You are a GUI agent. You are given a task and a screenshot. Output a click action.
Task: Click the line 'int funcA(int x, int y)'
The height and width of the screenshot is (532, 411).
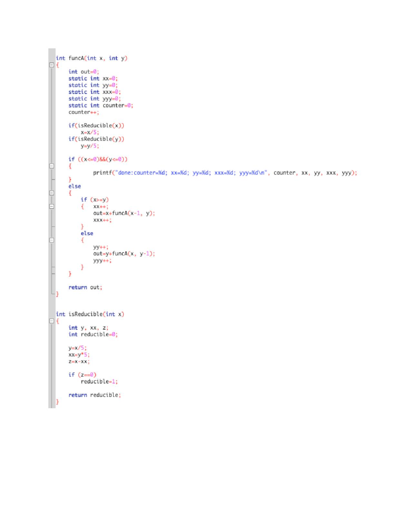point(92,58)
